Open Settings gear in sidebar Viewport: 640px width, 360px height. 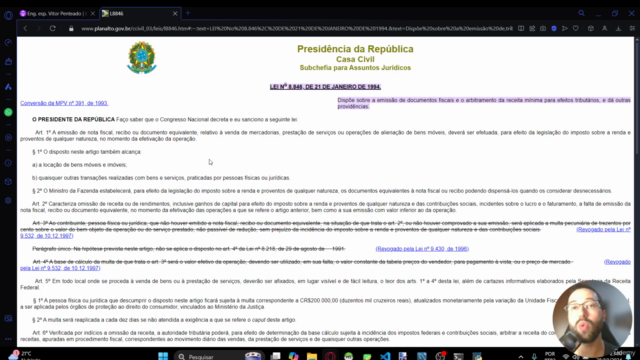point(8,201)
